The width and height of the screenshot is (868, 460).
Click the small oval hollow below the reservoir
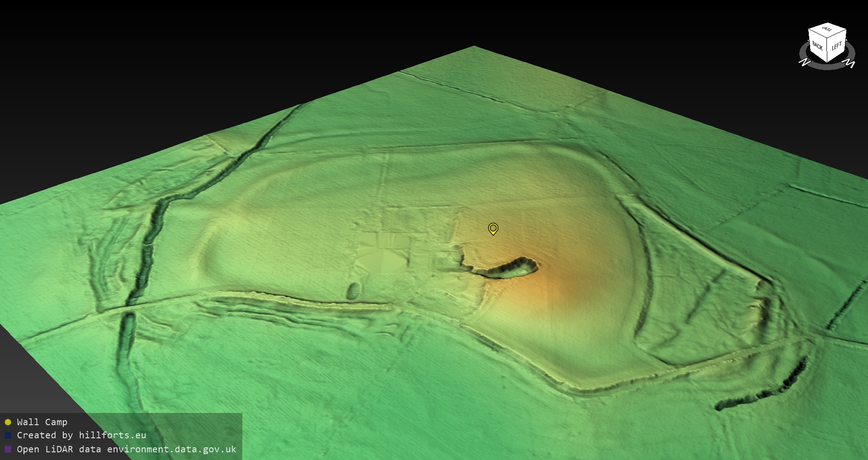tap(354, 290)
